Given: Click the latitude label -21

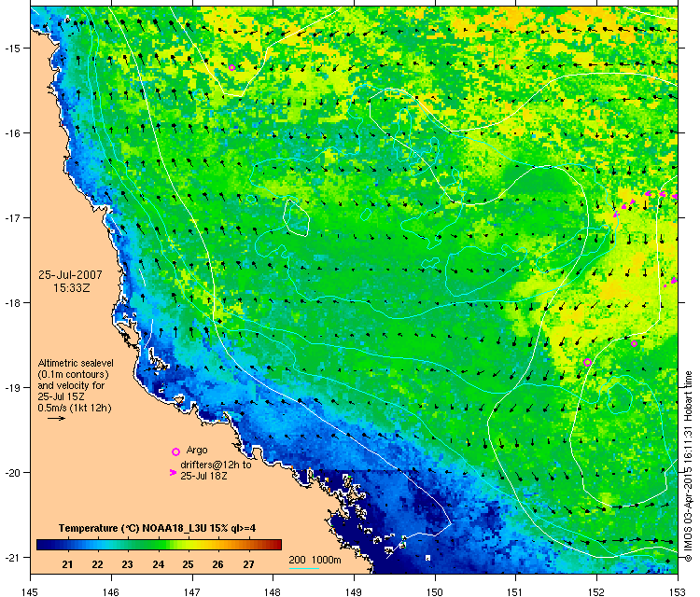Looking at the screenshot, I should 11,557.
